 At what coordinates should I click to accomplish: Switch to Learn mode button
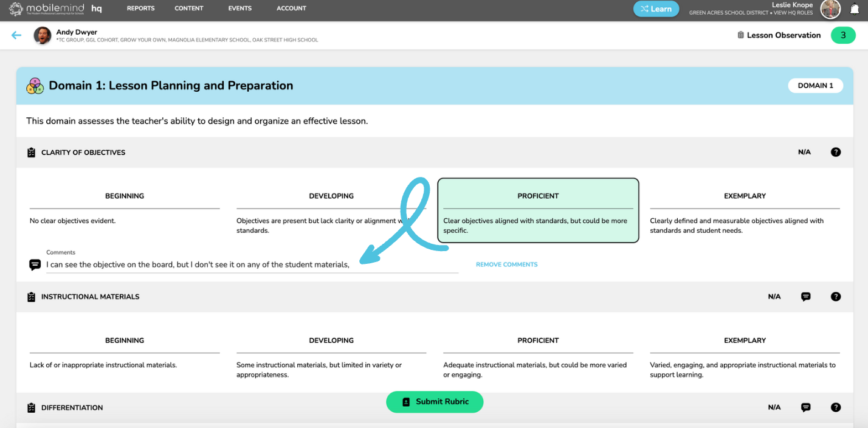point(656,9)
